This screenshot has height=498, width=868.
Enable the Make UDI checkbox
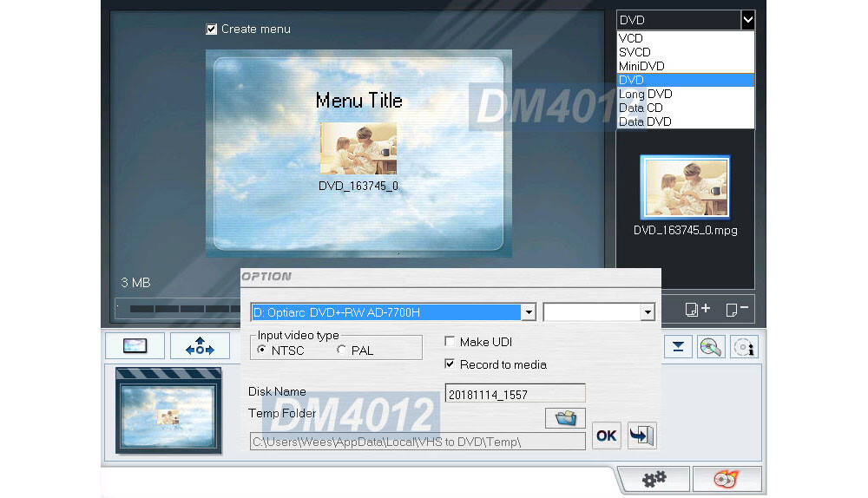[x=450, y=342]
